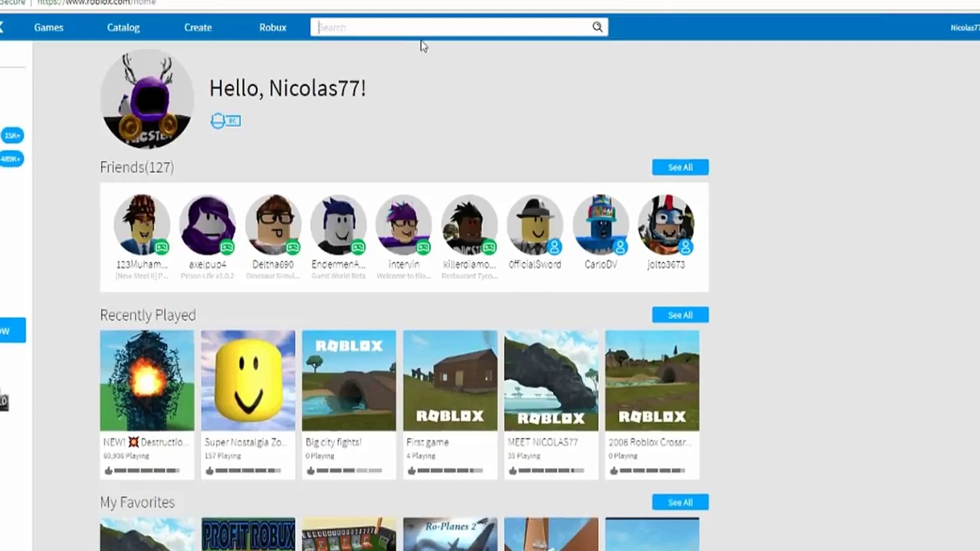980x551 pixels.
Task: Click thumbs-up icon under Super Nostalgia Zone
Action: pos(209,471)
